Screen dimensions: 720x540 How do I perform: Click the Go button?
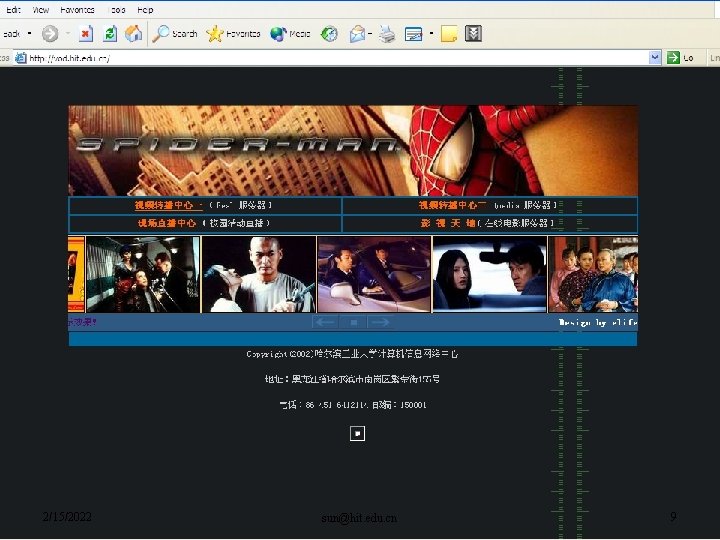coord(681,58)
